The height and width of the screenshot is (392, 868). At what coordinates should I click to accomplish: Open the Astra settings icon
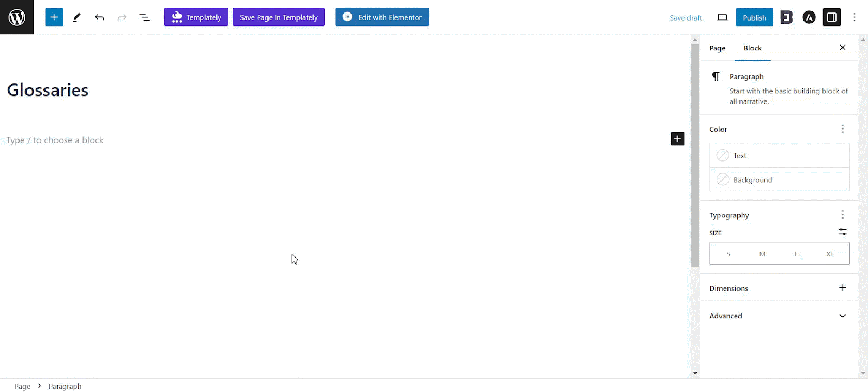pyautogui.click(x=809, y=17)
